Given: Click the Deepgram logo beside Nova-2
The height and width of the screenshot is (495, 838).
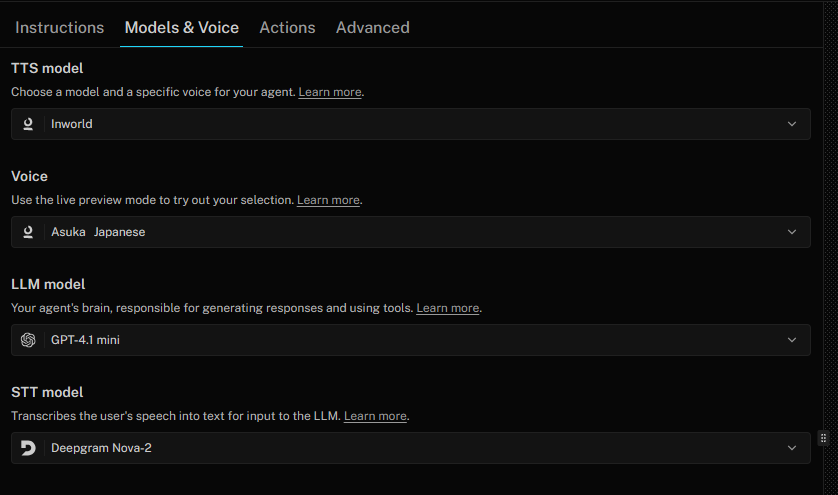Looking at the screenshot, I should point(28,448).
